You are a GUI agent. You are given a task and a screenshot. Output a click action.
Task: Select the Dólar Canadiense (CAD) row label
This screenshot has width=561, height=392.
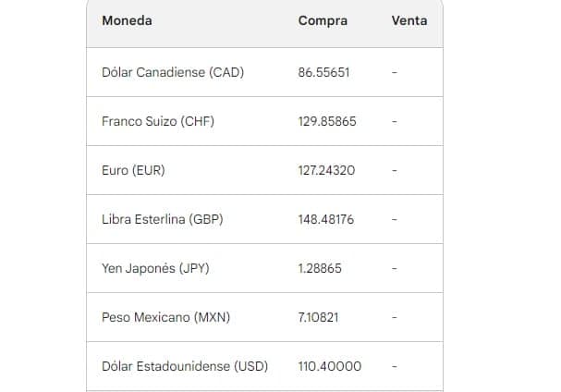173,72
